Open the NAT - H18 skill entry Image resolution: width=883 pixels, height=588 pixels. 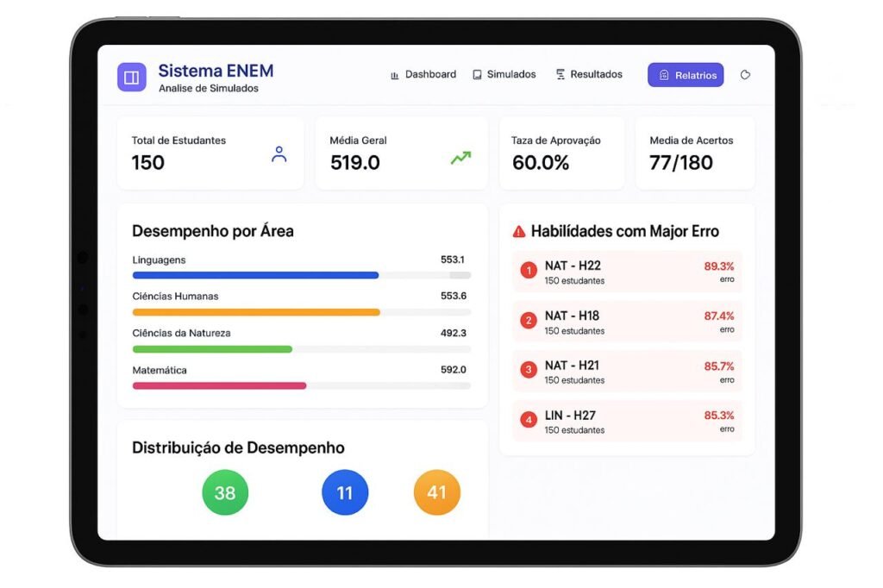pos(627,322)
